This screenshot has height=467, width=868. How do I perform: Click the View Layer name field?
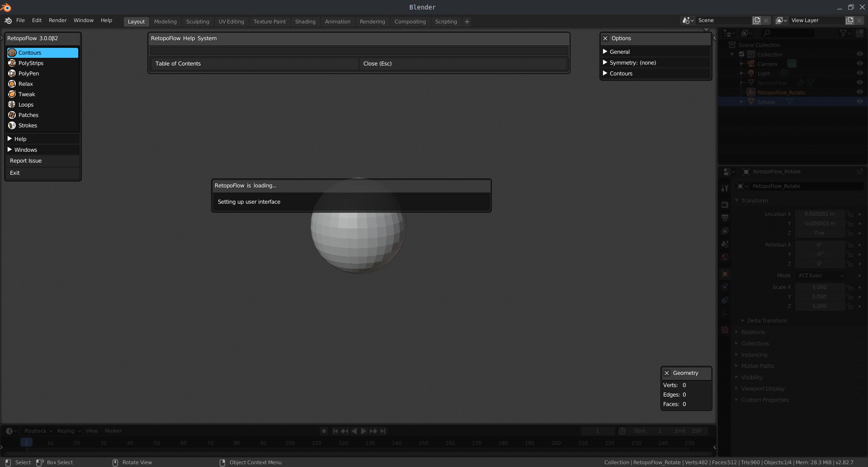coord(816,20)
